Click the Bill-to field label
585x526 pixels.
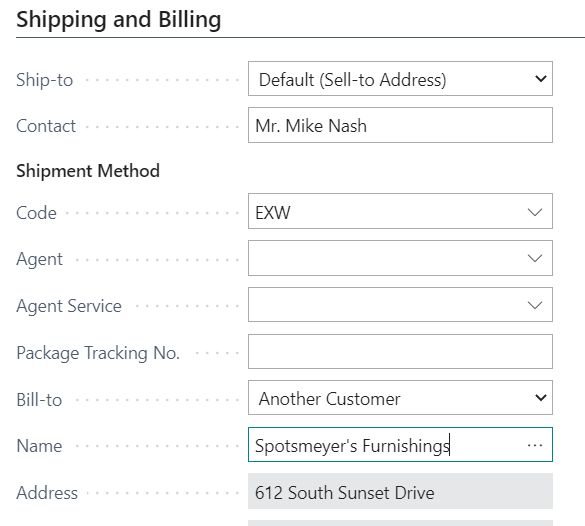pyautogui.click(x=39, y=400)
